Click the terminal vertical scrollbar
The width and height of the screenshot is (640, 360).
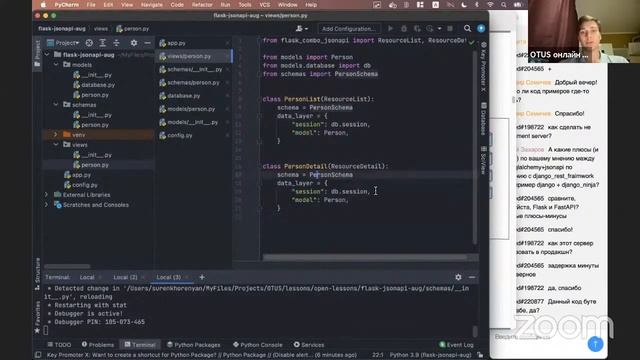click(475, 330)
